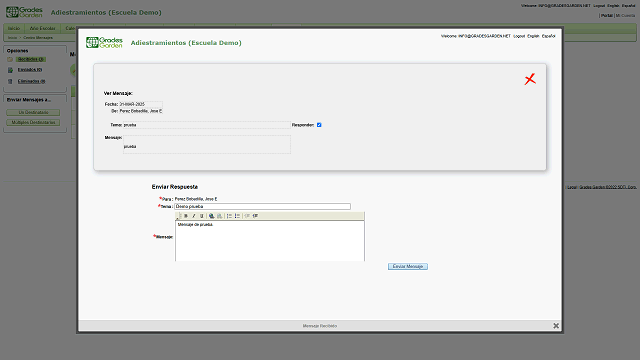Click the trash icon beside Eliminados
The width and height of the screenshot is (640, 360).
(10, 81)
